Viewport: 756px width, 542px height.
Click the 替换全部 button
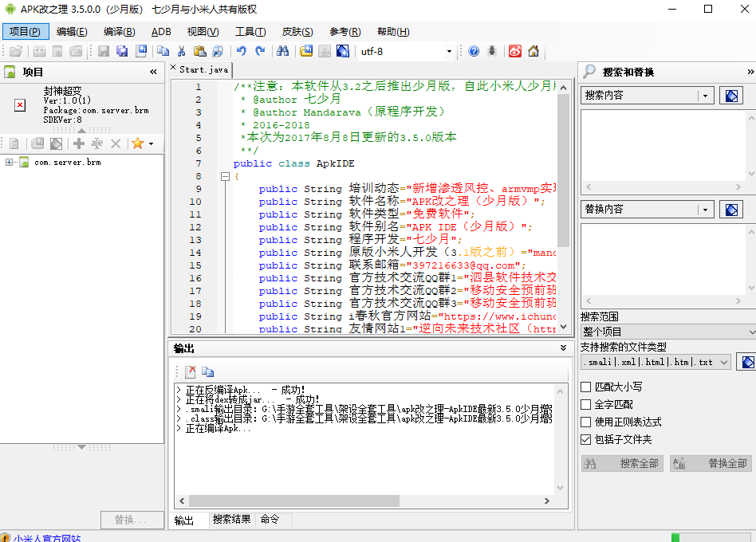[x=711, y=463]
